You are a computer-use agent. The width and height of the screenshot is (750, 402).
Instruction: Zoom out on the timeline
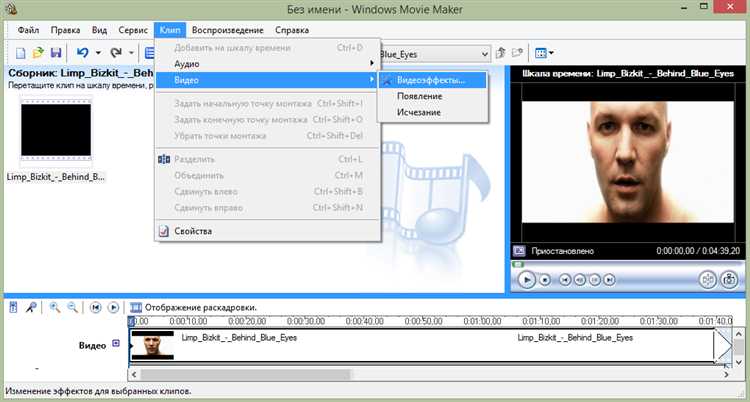72,307
